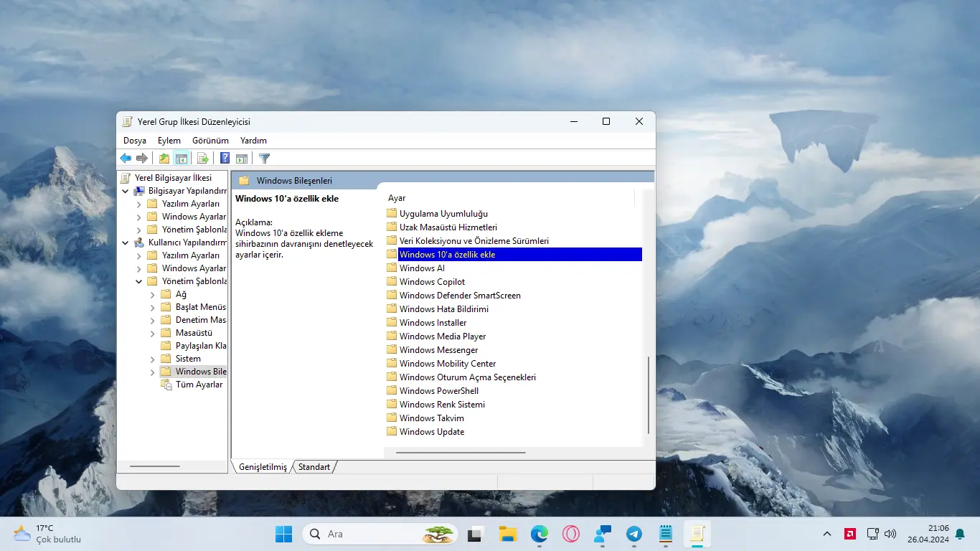Open the Yardım menu
This screenshot has width=980, height=551.
253,141
